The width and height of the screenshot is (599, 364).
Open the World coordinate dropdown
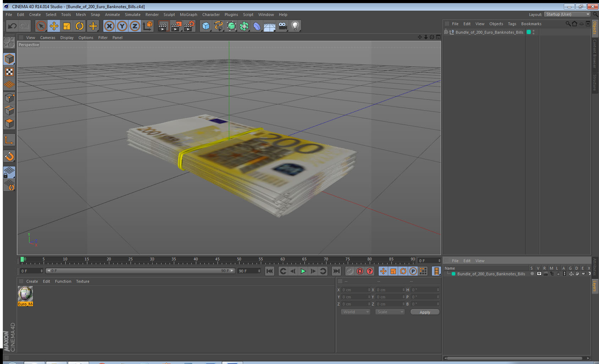356,312
